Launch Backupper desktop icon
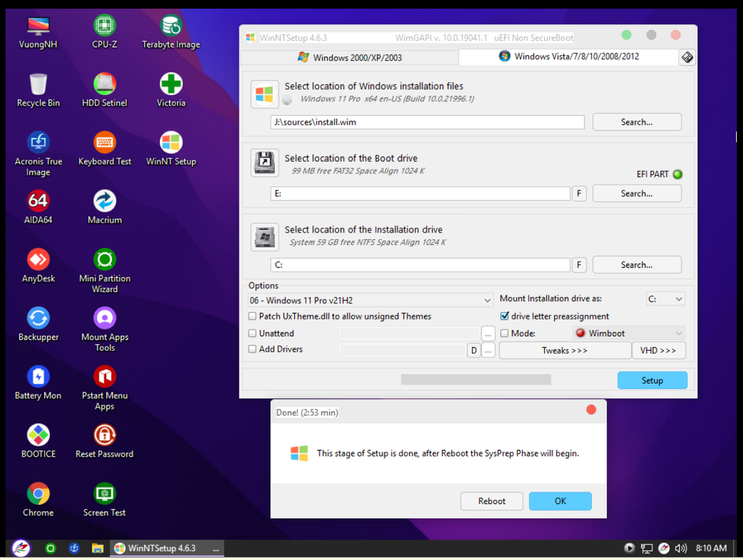 [x=38, y=325]
